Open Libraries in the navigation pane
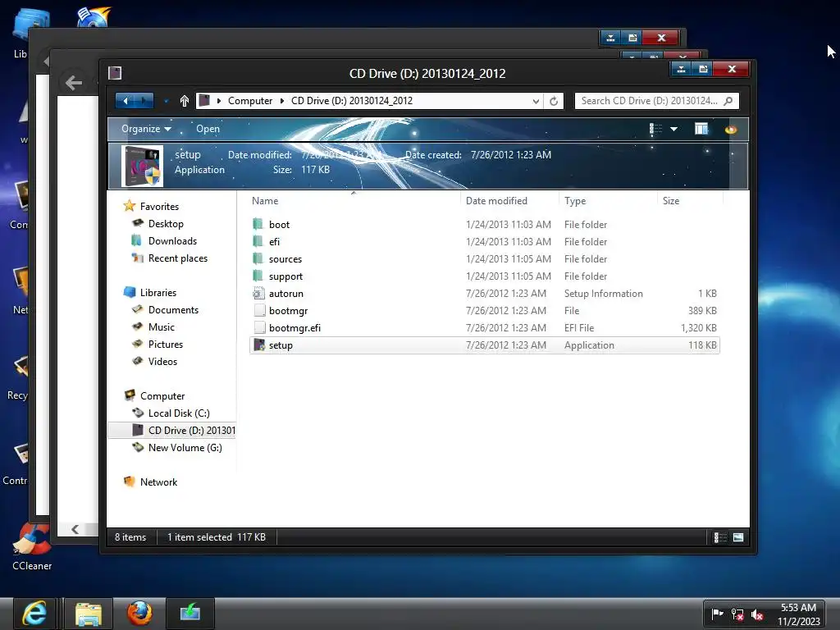The width and height of the screenshot is (840, 630). click(x=158, y=293)
